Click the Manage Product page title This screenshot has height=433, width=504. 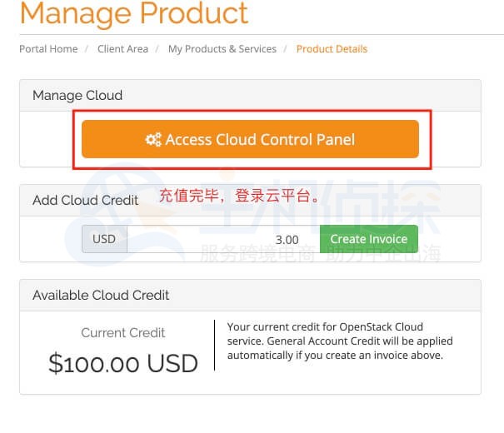click(134, 14)
